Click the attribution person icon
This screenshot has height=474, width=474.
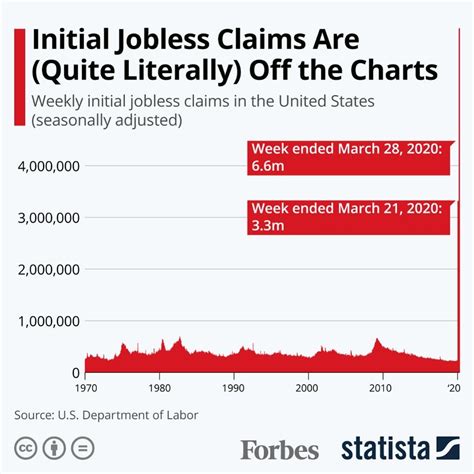click(x=54, y=448)
